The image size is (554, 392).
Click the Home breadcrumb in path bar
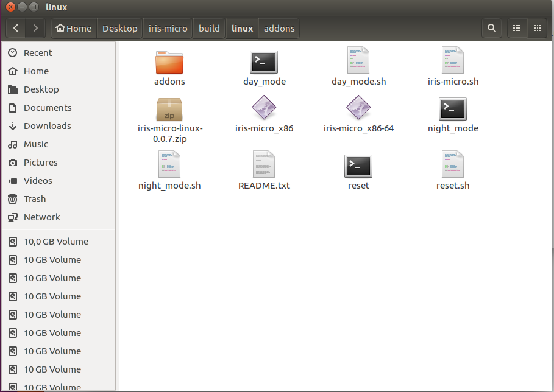74,28
